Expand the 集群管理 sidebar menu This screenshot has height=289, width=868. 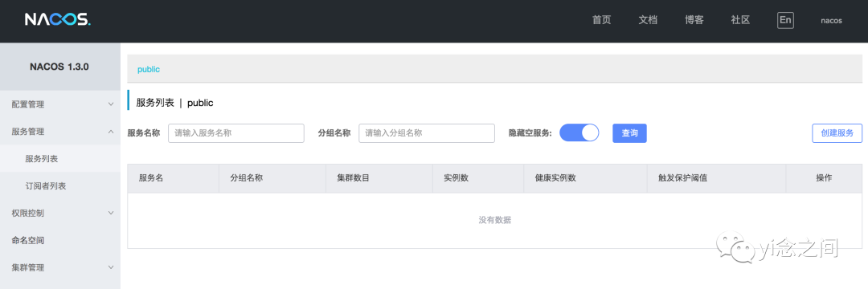tap(59, 267)
